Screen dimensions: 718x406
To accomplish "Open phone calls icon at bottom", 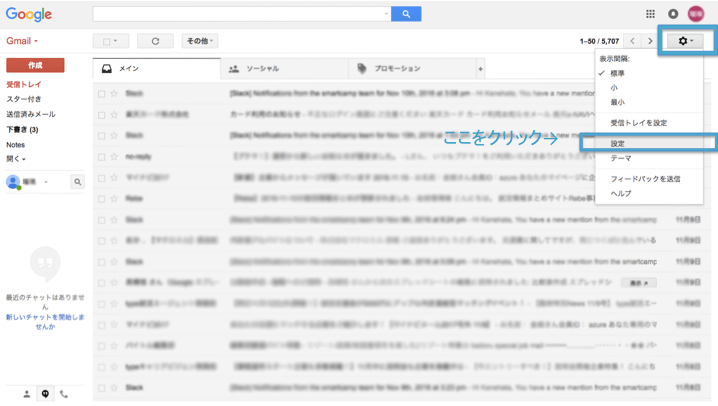I will 64,394.
